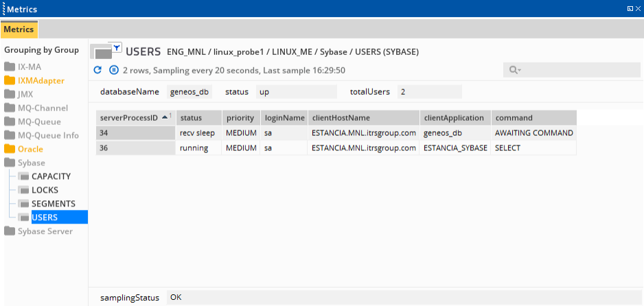Pause sampling with the pause icon
The height and width of the screenshot is (306, 644).
click(114, 70)
